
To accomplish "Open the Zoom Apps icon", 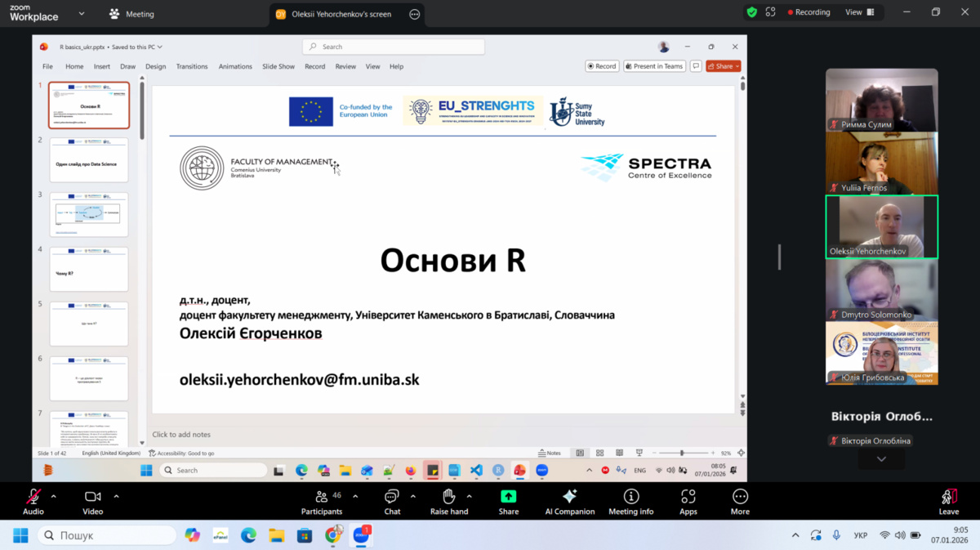I will point(688,497).
